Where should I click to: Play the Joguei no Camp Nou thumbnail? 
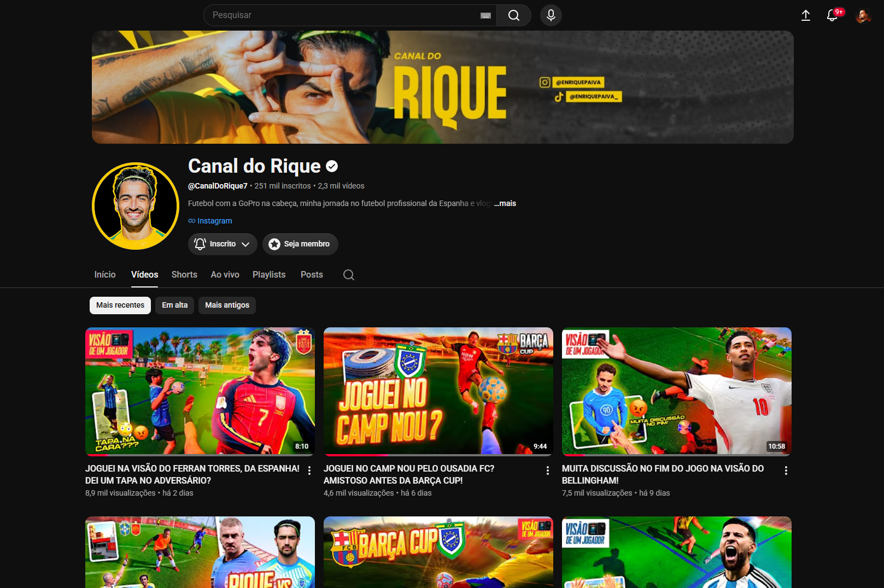438,391
